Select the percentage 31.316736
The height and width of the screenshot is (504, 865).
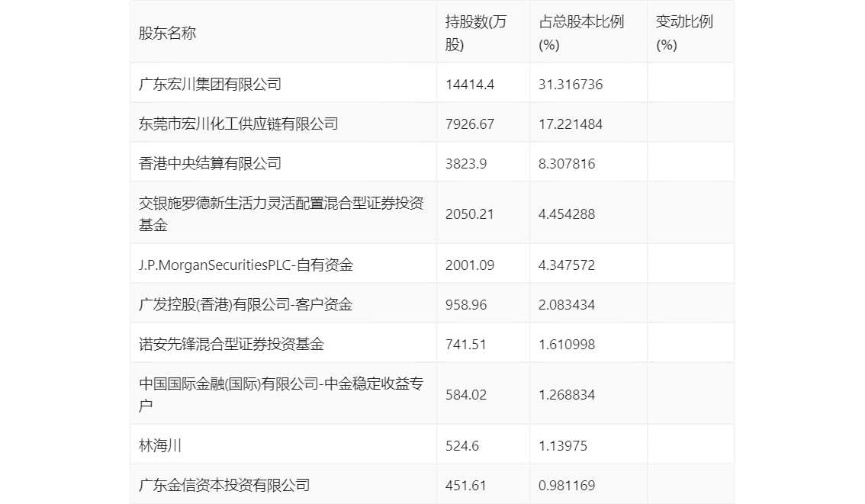571,85
